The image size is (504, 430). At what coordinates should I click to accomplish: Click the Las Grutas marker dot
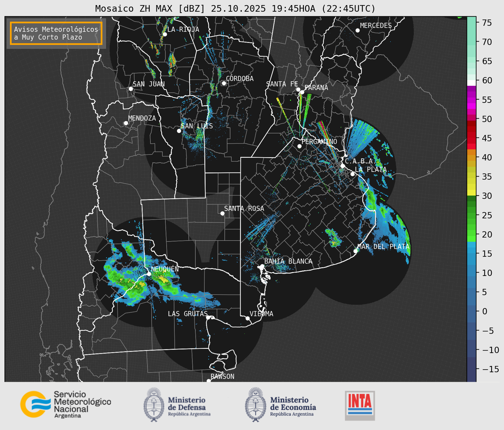point(208,318)
